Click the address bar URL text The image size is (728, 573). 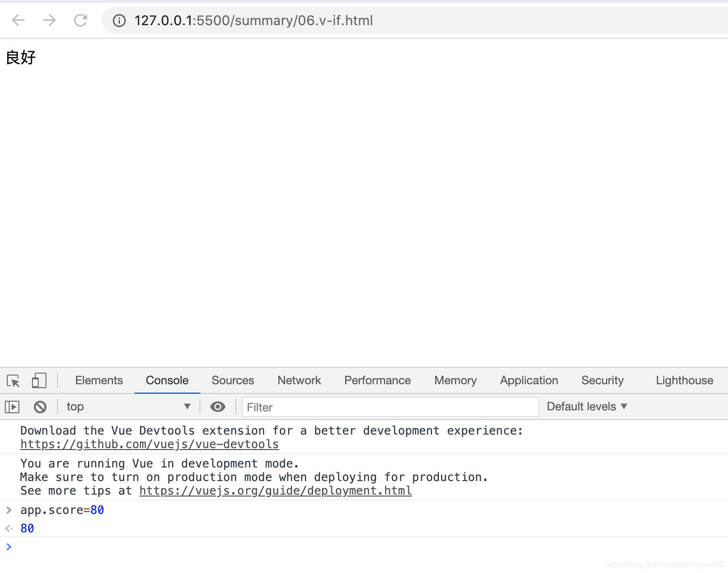click(x=254, y=20)
